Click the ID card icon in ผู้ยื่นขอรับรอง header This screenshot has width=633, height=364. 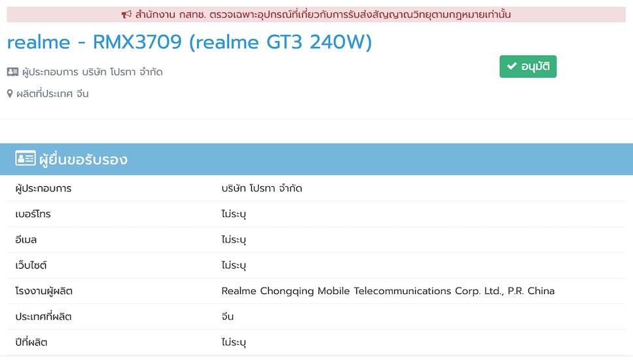pyautogui.click(x=26, y=159)
